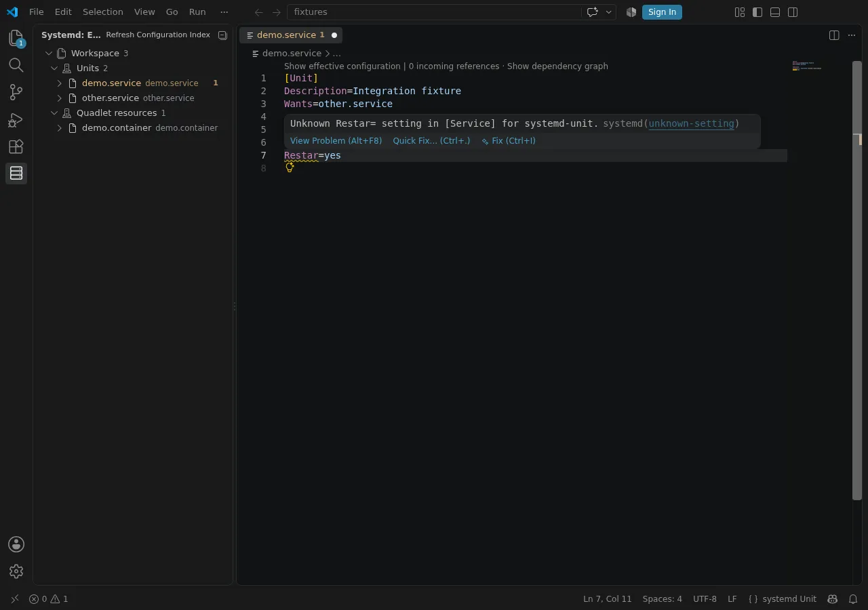This screenshot has width=868, height=610.
Task: Select the demo.service editor tab
Action: 291,35
